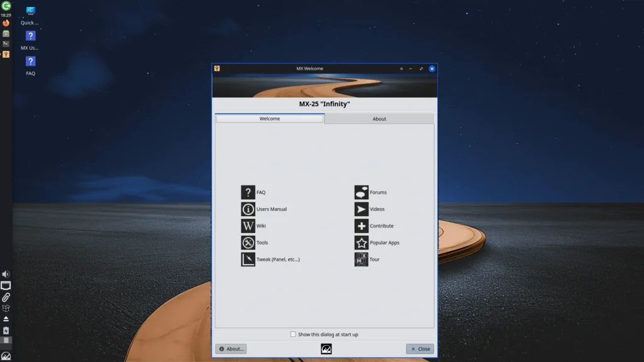
Task: Switch to the About tab
Action: click(379, 118)
